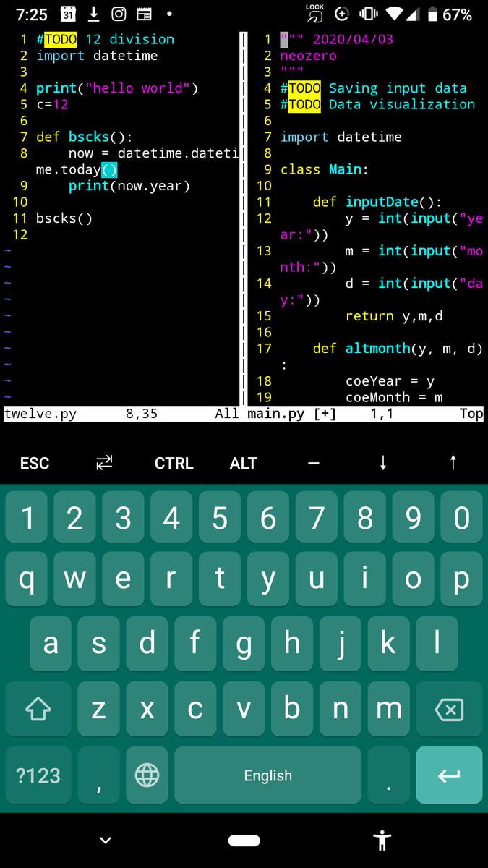This screenshot has height=868, width=488.
Task: Tap 'return y,m,d' on line 15
Action: 394,316
